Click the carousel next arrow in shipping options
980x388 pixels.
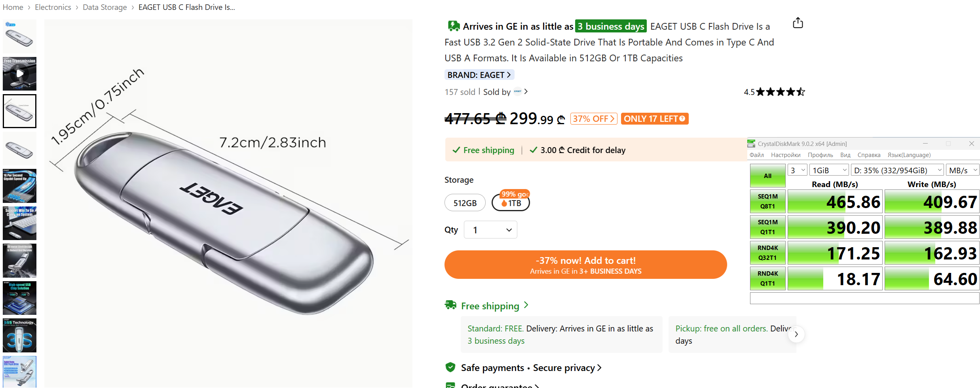tap(796, 334)
